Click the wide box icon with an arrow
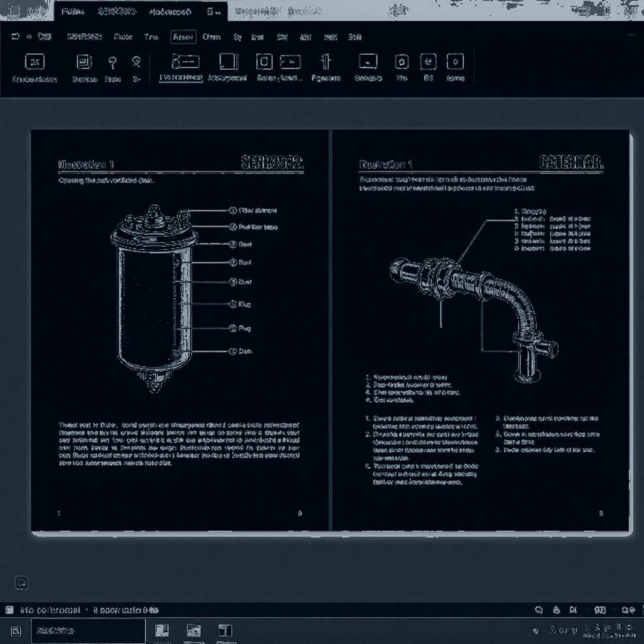Screen dimensions: 644x644 tap(290, 62)
